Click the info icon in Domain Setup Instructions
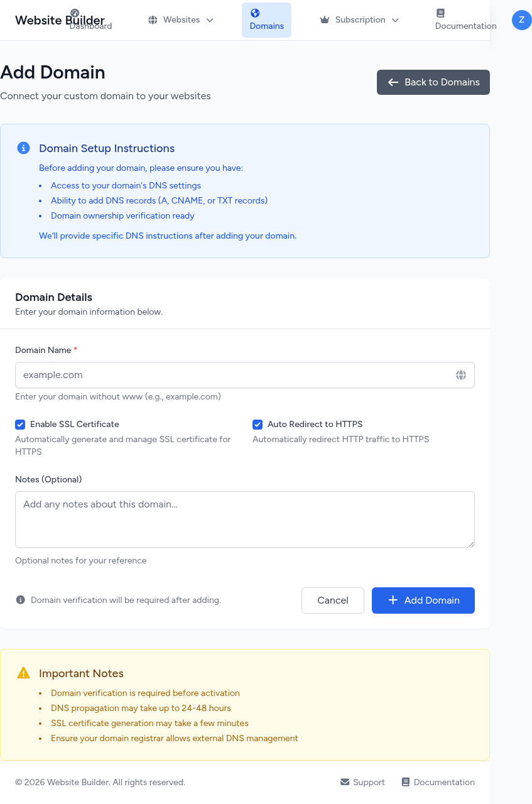Screen dimensions: 532x804 click(x=23, y=148)
